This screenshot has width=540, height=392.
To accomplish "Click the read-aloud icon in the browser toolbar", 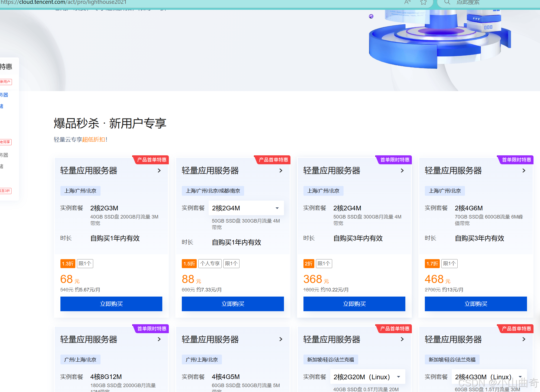I will pos(407,2).
